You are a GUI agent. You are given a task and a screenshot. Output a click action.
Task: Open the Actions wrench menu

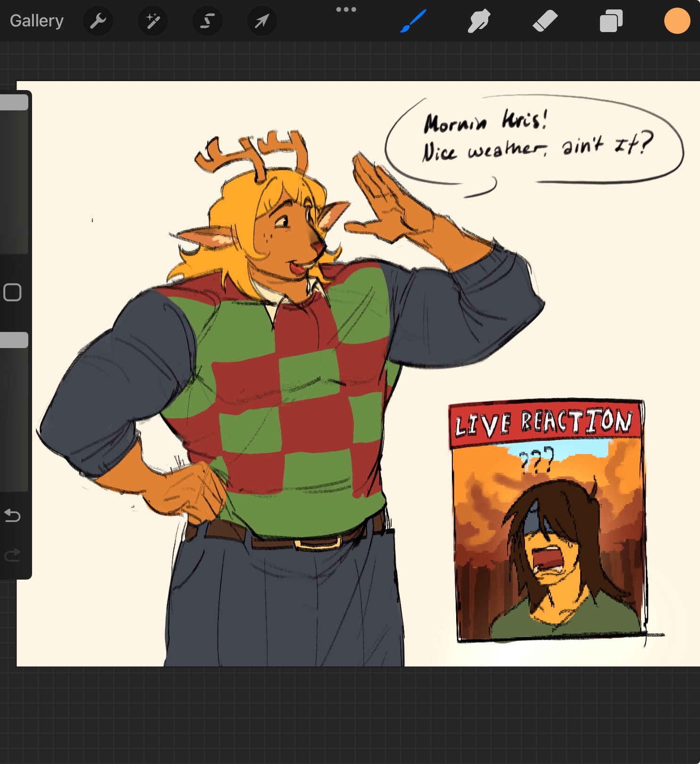(98, 21)
